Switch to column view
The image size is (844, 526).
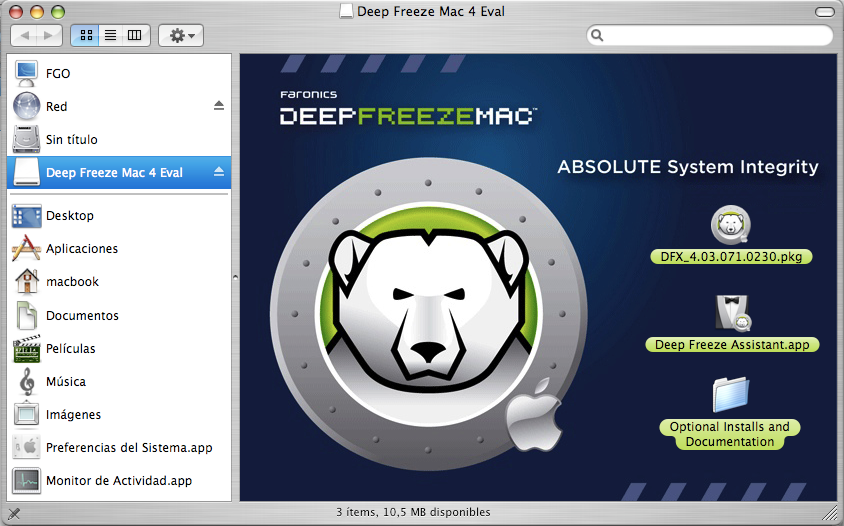[135, 36]
